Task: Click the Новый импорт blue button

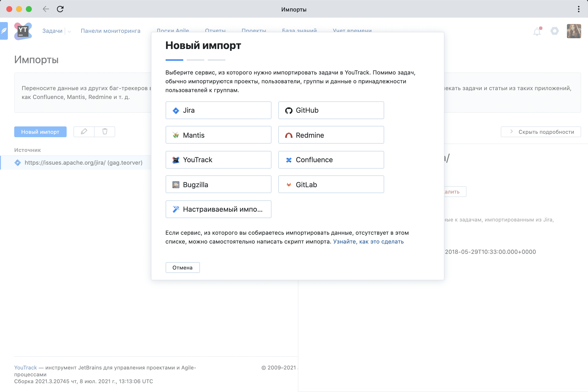Action: (40, 132)
